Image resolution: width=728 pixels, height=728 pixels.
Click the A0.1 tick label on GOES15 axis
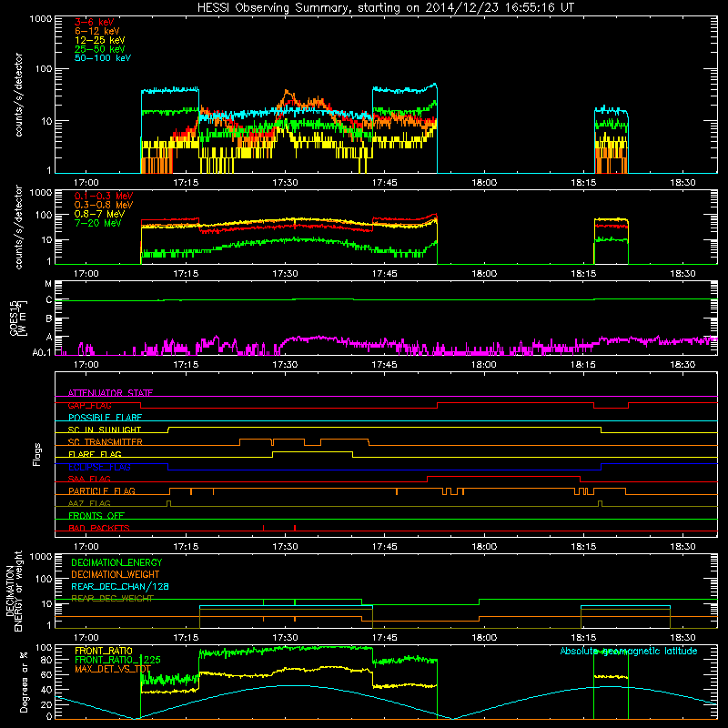click(x=42, y=353)
